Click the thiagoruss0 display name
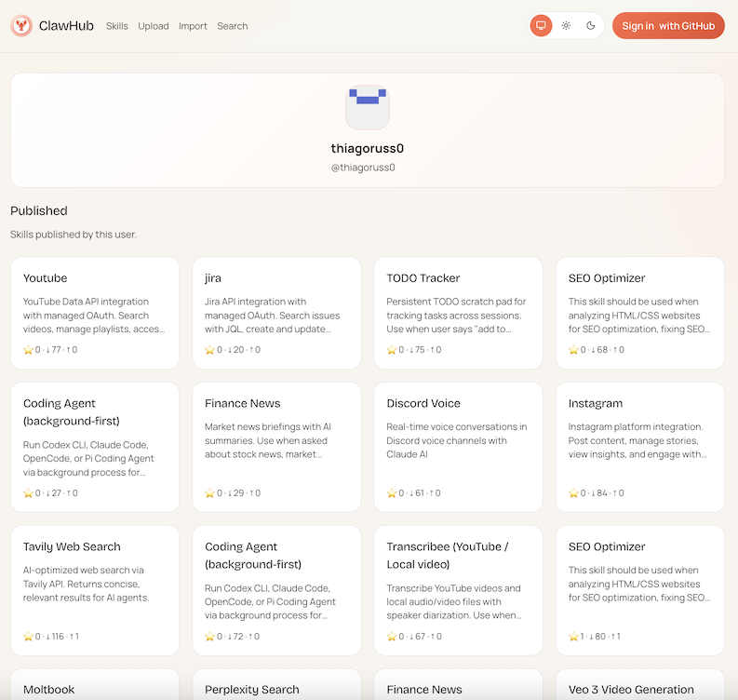The image size is (738, 700). pos(367,148)
